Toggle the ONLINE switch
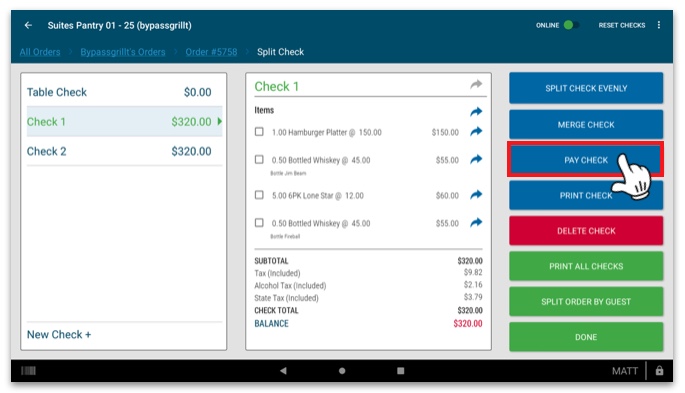This screenshot has height=393, width=685. coord(571,25)
